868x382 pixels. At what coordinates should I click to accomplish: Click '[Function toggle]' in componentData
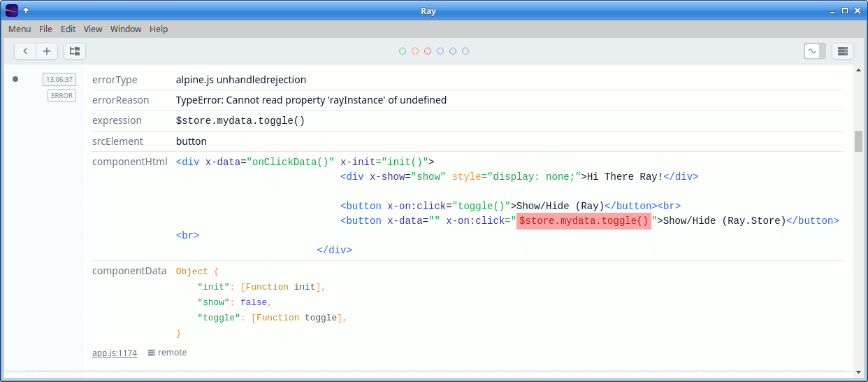[x=298, y=318]
